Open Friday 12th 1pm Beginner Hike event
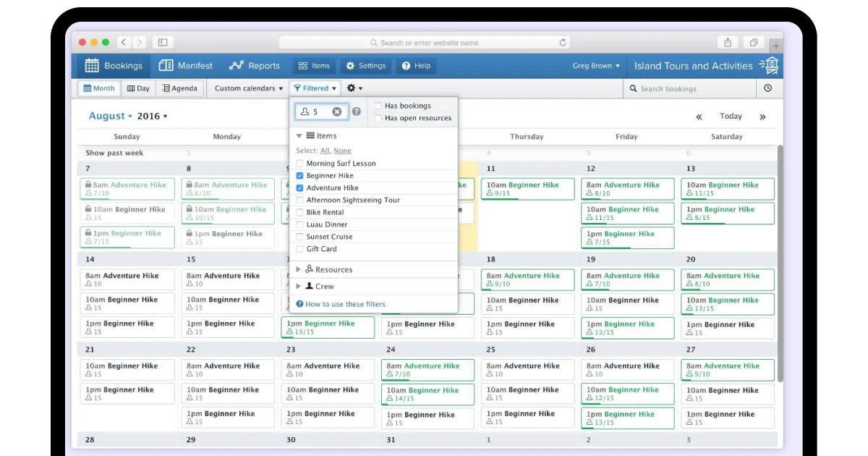The image size is (868, 456). tap(628, 238)
